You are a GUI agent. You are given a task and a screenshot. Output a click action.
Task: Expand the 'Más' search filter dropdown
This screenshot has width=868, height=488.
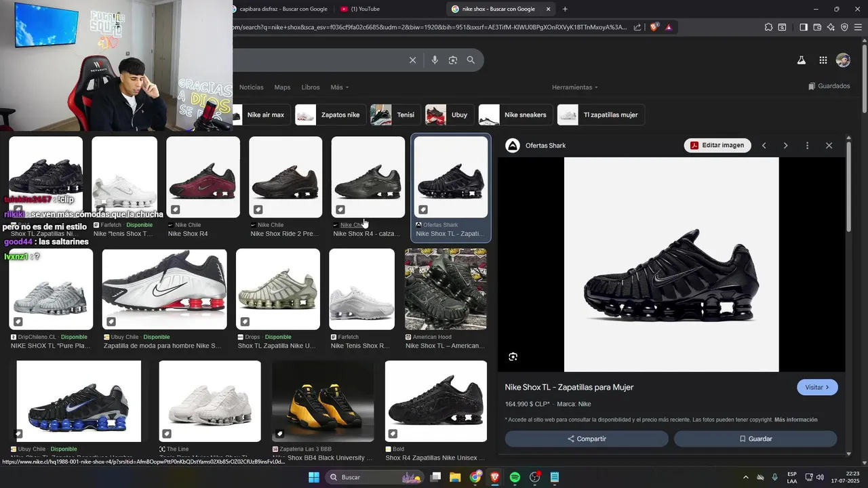click(x=340, y=87)
